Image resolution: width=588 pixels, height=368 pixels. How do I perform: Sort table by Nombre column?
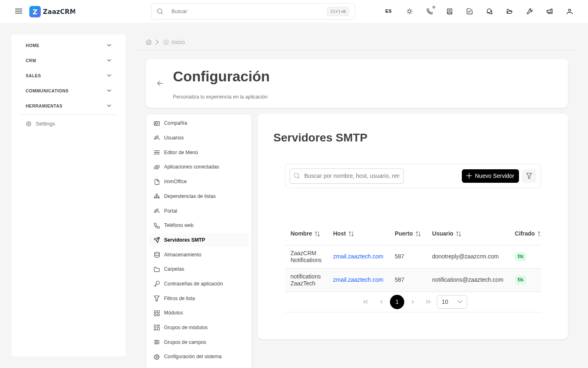317,234
